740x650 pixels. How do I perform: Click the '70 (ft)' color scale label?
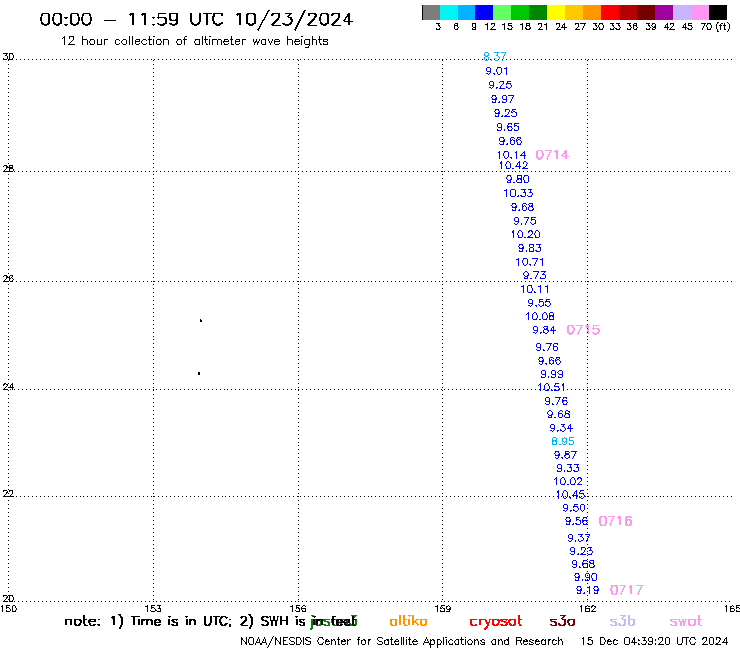coord(715,27)
